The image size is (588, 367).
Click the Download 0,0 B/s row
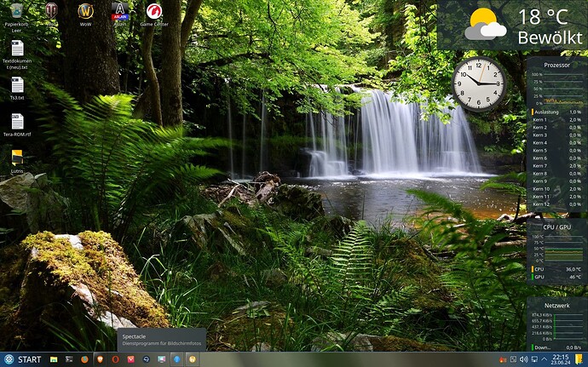[556, 347]
